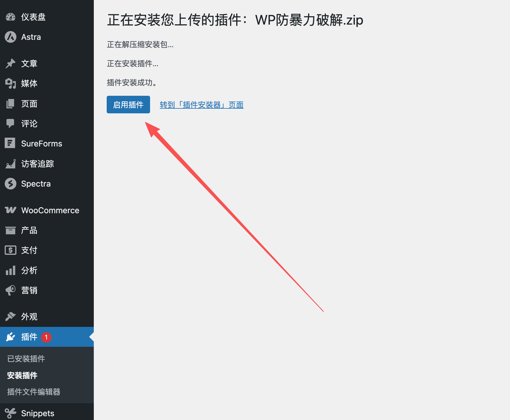Click the megaphone icon for 营销
Screen dimensions: 510x420
click(11, 290)
